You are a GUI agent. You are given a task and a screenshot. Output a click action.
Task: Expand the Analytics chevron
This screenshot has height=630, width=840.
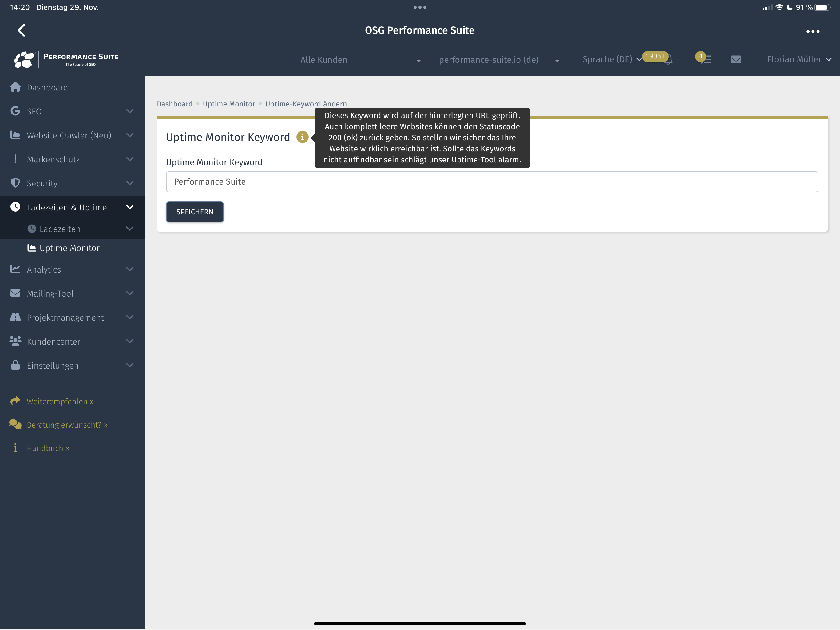coord(129,269)
